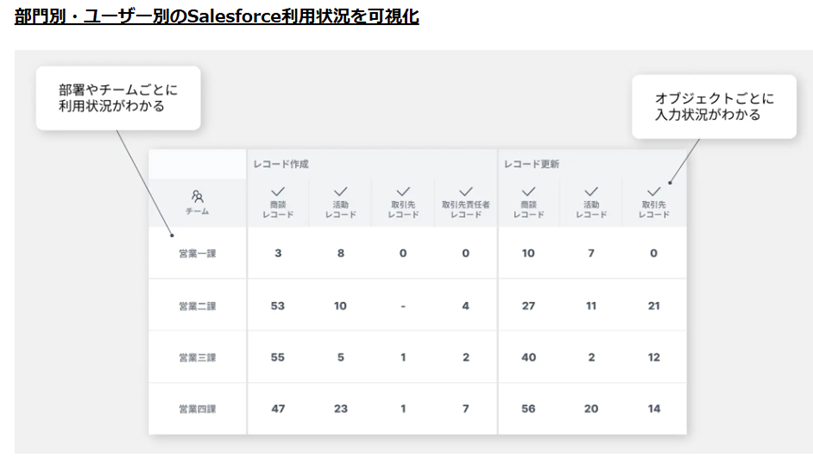Click value 56 in the 営業四課 row
Image resolution: width=813 pixels, height=459 pixels.
point(528,409)
